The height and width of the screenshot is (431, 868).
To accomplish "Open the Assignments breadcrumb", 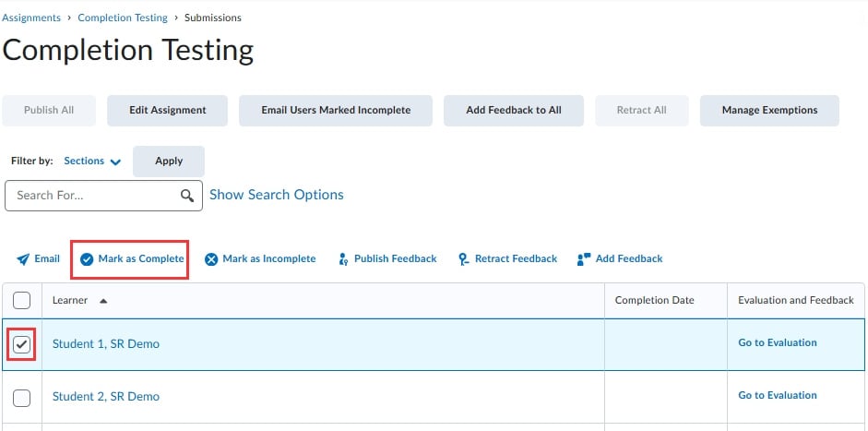I will tap(32, 18).
